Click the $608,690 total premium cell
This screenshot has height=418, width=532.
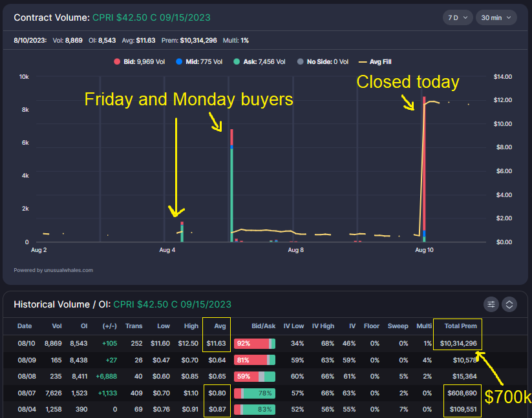(x=462, y=393)
